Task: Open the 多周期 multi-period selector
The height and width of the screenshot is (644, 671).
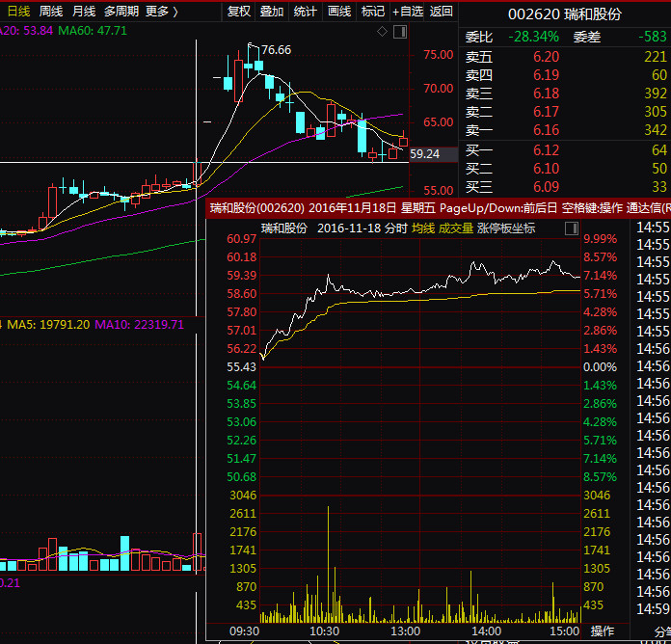Action: pos(121,12)
